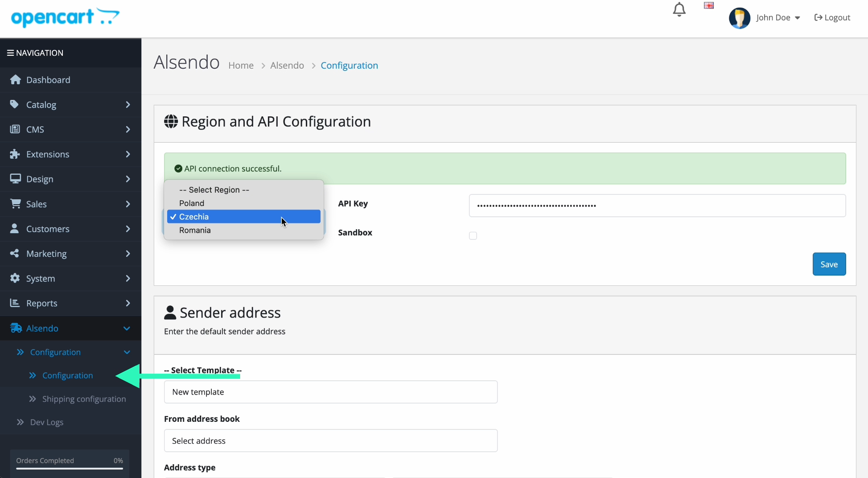Open the Dashboard sidebar item
Viewport: 868px width, 478px height.
click(70, 80)
